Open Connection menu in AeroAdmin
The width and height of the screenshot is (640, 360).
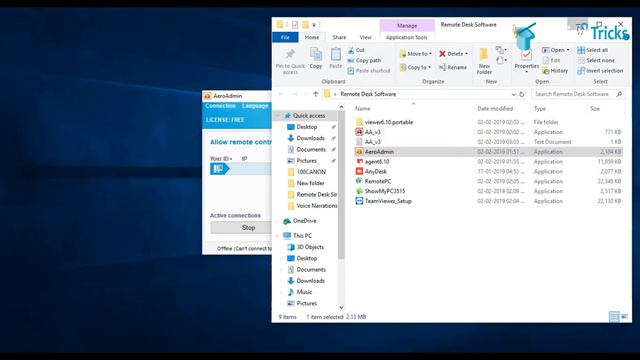click(x=220, y=106)
